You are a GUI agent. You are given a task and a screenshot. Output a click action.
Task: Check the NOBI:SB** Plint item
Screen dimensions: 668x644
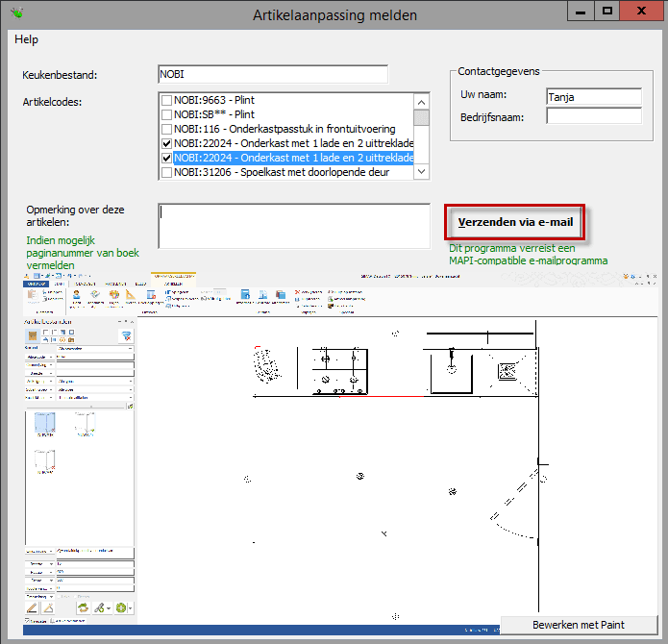[x=167, y=115]
